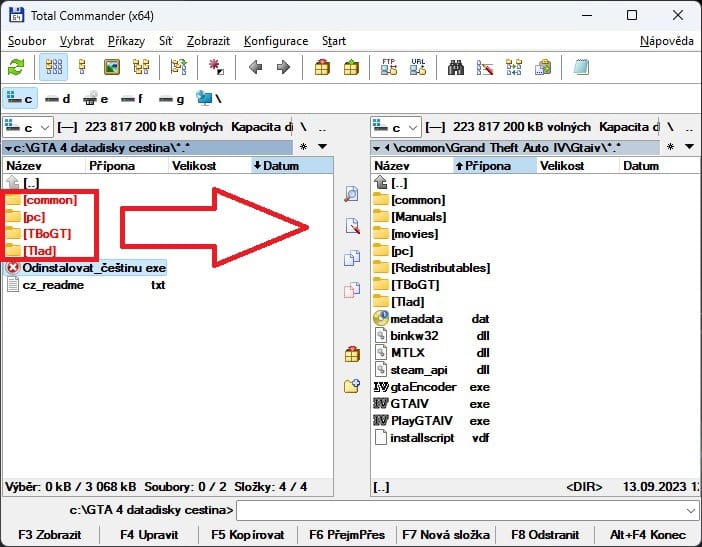Sort left panel by Datum column
The width and height of the screenshot is (702, 547).
pyautogui.click(x=292, y=166)
